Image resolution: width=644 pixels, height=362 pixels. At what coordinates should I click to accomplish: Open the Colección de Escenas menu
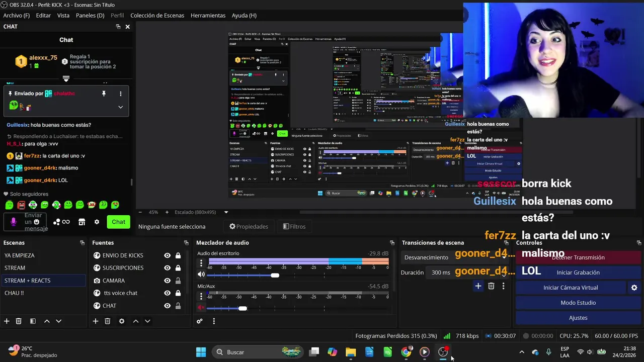[157, 16]
